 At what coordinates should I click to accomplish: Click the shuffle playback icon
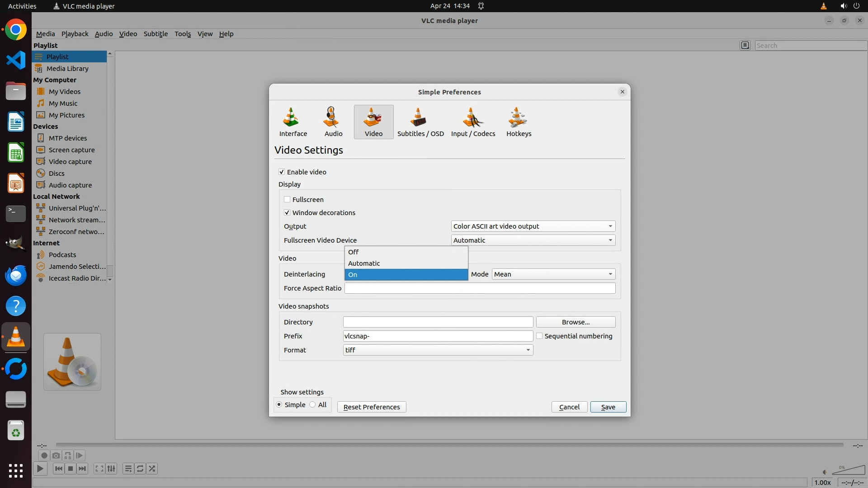click(x=152, y=469)
